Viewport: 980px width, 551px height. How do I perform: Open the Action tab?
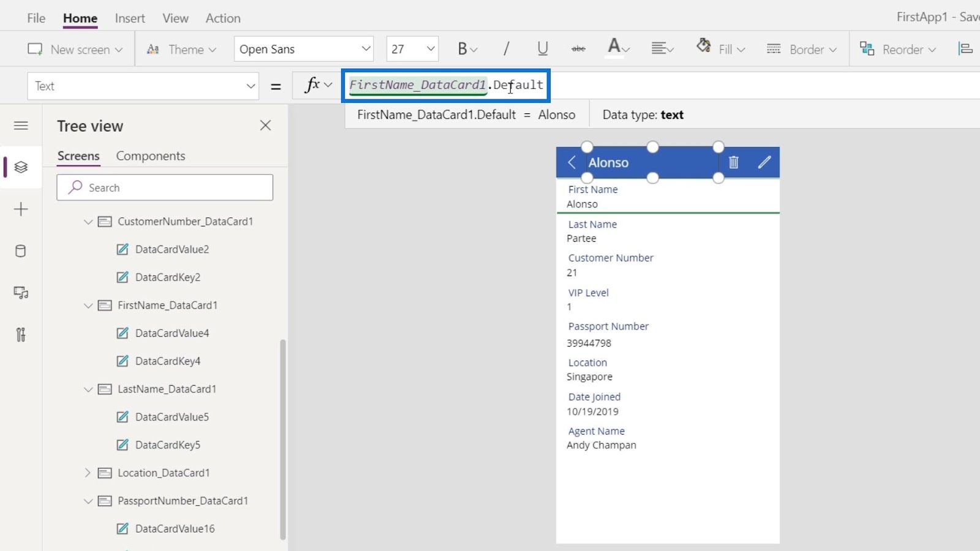point(223,18)
